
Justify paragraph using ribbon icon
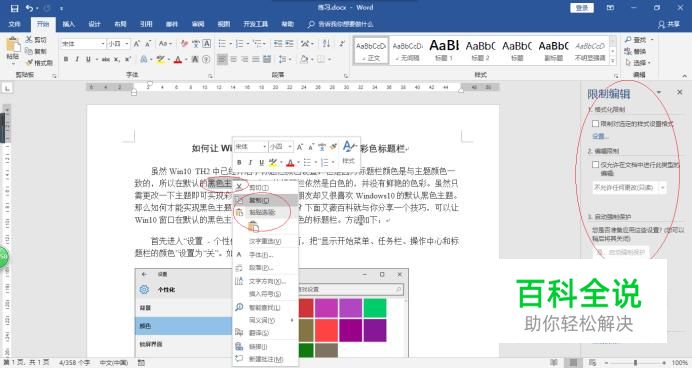coord(256,59)
